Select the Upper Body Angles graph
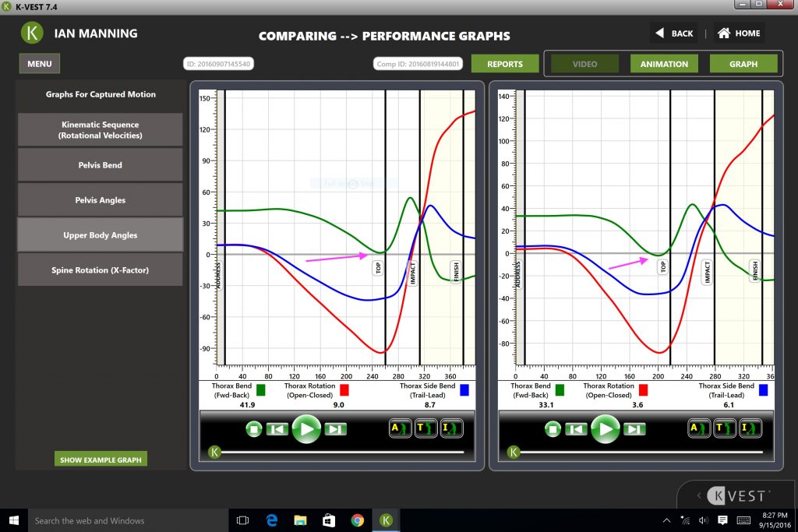 pyautogui.click(x=101, y=235)
